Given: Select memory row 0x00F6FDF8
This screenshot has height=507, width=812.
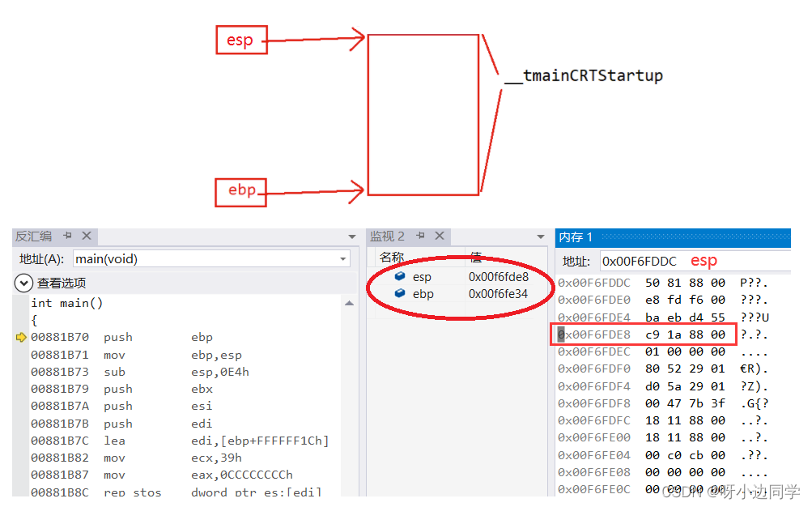Looking at the screenshot, I should coord(663,404).
